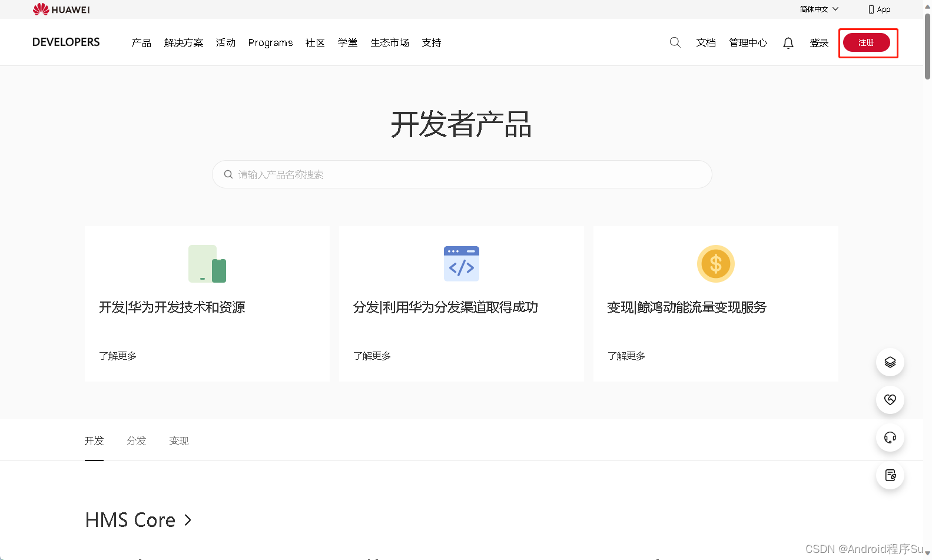Image resolution: width=932 pixels, height=560 pixels.
Task: Click the Huawei logo in top bar
Action: (x=61, y=9)
